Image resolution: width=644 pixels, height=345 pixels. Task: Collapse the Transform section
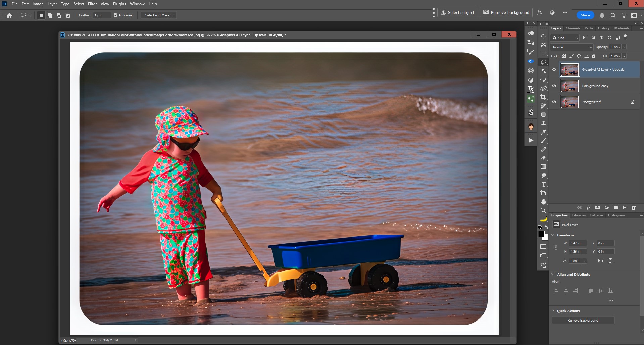point(553,235)
